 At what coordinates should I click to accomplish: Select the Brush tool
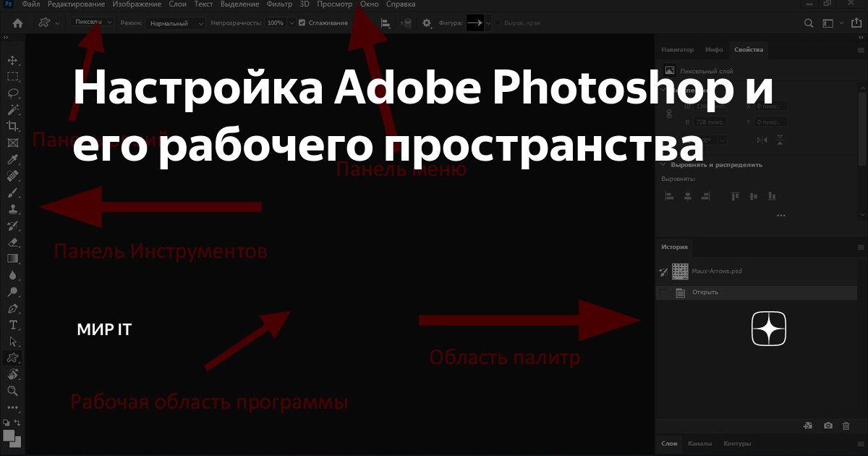pos(12,193)
